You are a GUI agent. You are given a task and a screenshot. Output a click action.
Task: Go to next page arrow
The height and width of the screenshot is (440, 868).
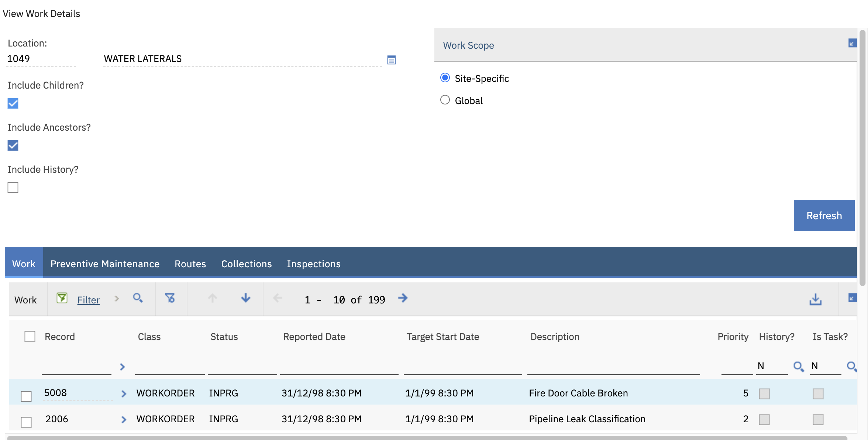coord(403,298)
